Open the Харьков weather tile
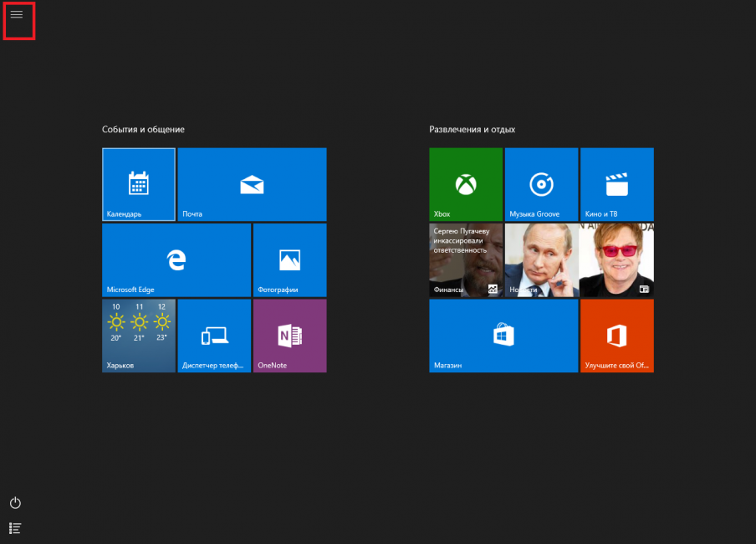This screenshot has width=756, height=544. [139, 336]
